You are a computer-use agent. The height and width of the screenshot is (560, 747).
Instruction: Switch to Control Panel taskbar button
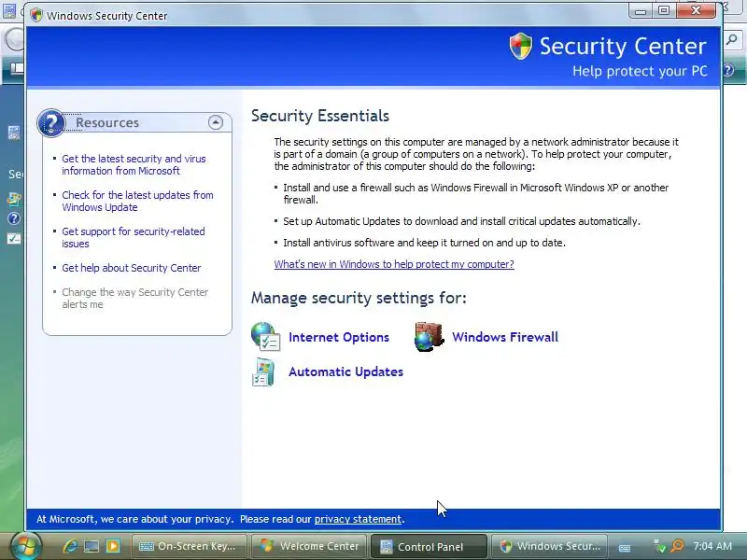click(429, 546)
